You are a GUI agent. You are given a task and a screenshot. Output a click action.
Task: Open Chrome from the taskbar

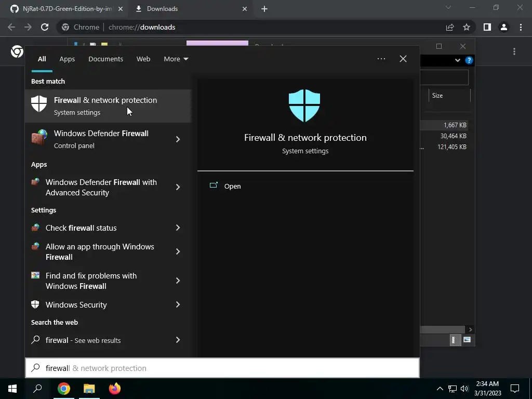63,389
